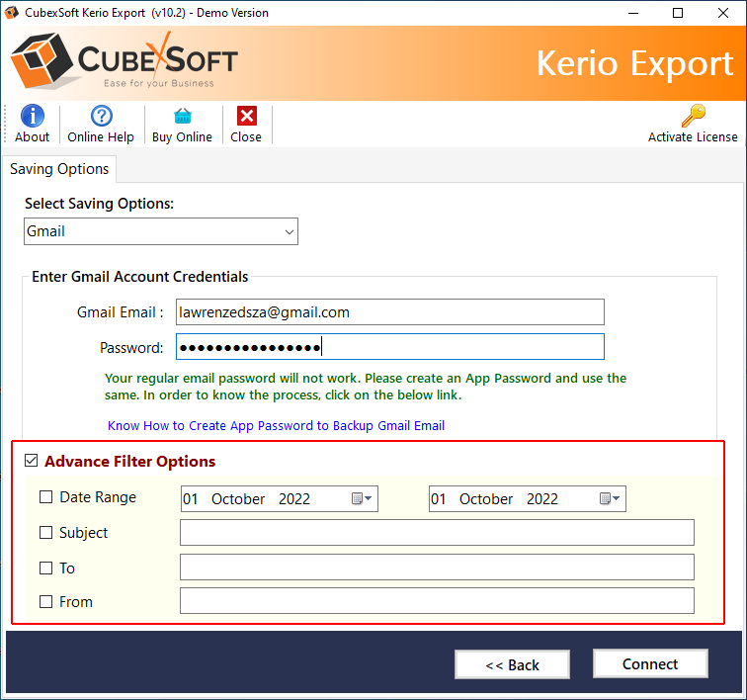Viewport: 747px width, 700px height.
Task: Click the CubexSoft logo in header
Action: (x=124, y=62)
